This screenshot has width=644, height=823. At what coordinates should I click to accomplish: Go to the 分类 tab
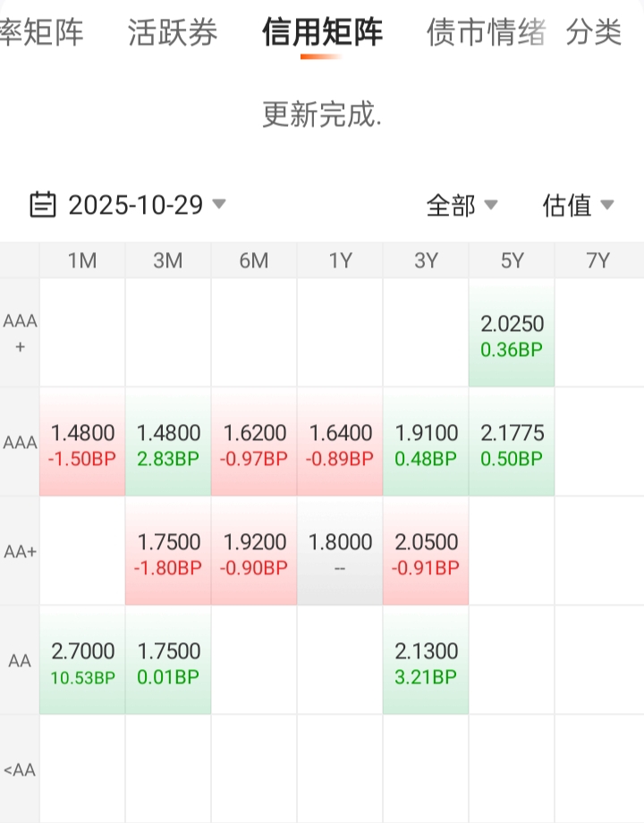pyautogui.click(x=594, y=33)
